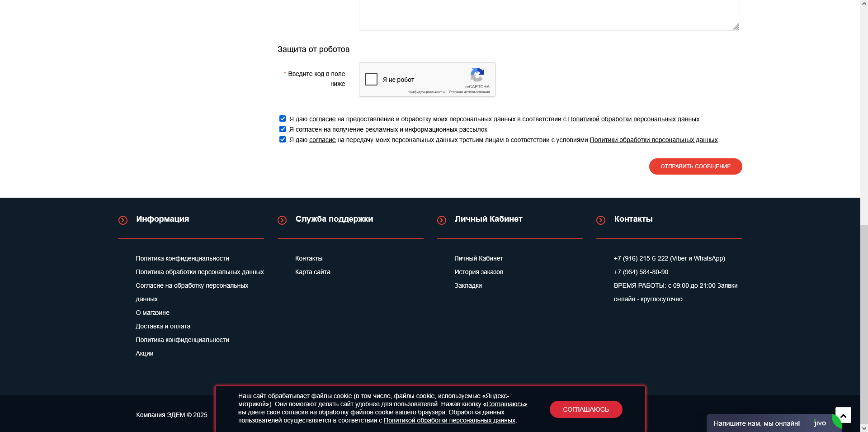The image size is (868, 432).
Task: Open the "Карта сайта" link
Action: click(x=312, y=272)
